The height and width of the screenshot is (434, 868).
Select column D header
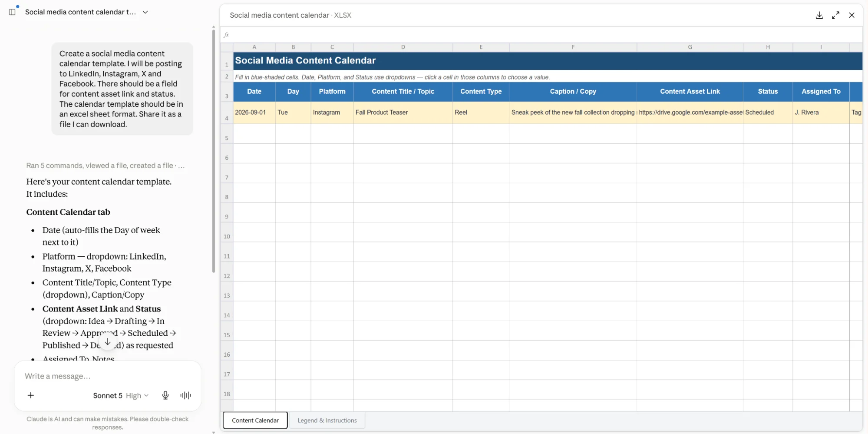point(403,47)
